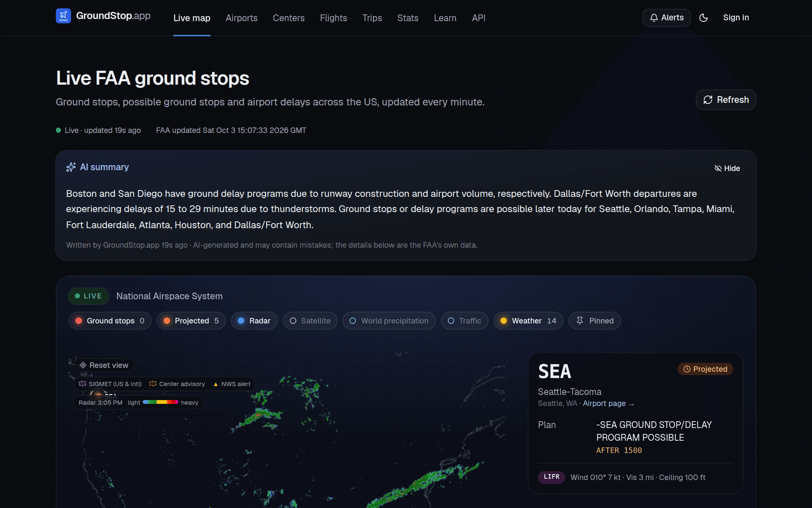Click the LIVE indicator badge
Image resolution: width=812 pixels, height=508 pixels.
(88, 296)
